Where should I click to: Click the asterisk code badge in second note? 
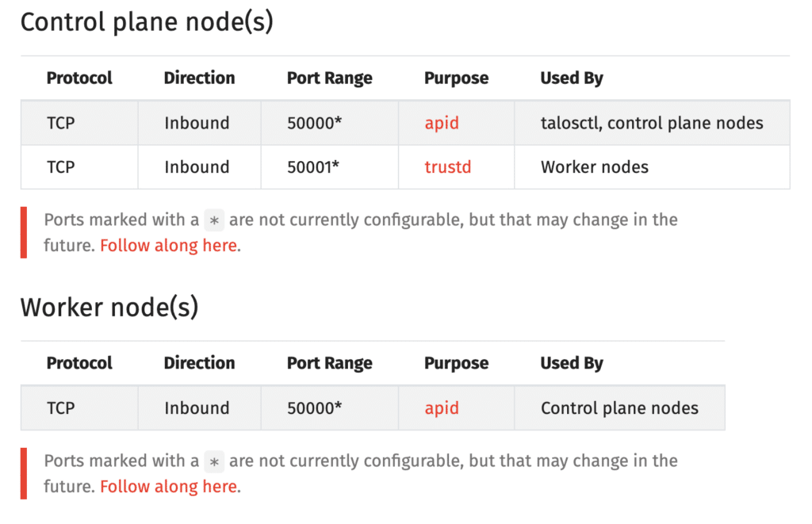coord(214,461)
